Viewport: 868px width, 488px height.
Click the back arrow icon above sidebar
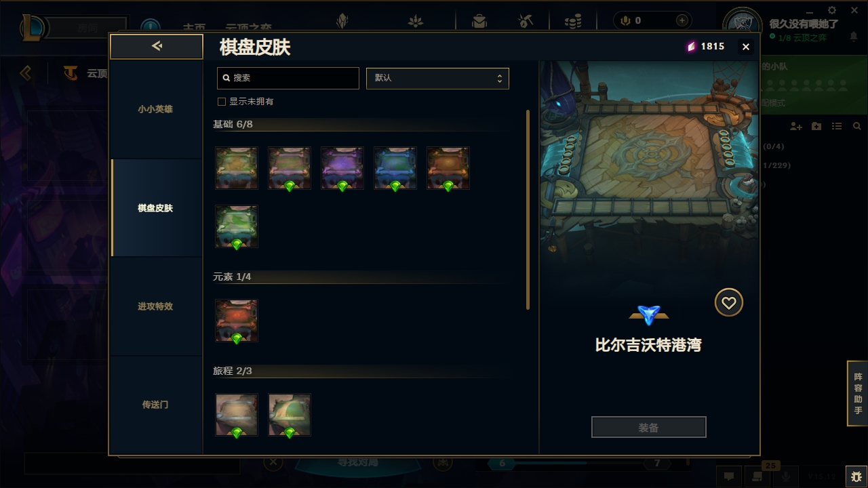pyautogui.click(x=157, y=46)
